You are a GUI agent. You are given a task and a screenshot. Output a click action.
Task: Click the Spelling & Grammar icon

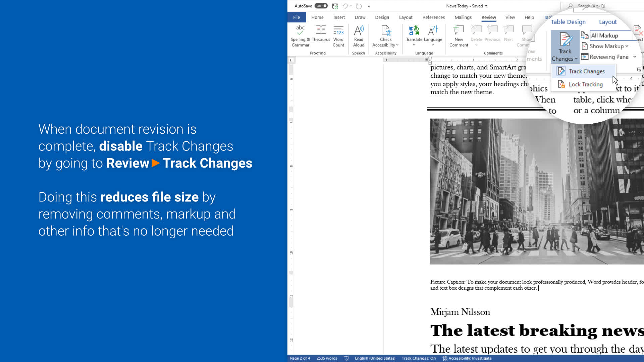coord(300,31)
